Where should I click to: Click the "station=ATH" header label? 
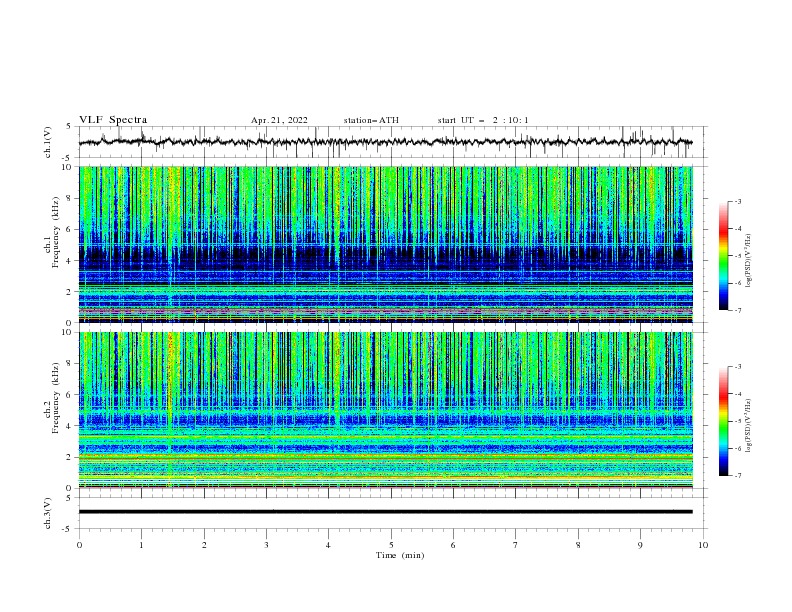point(371,120)
